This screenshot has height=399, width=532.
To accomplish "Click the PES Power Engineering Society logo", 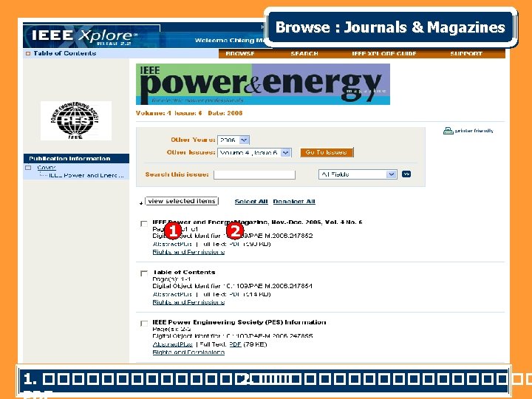I will [76, 120].
